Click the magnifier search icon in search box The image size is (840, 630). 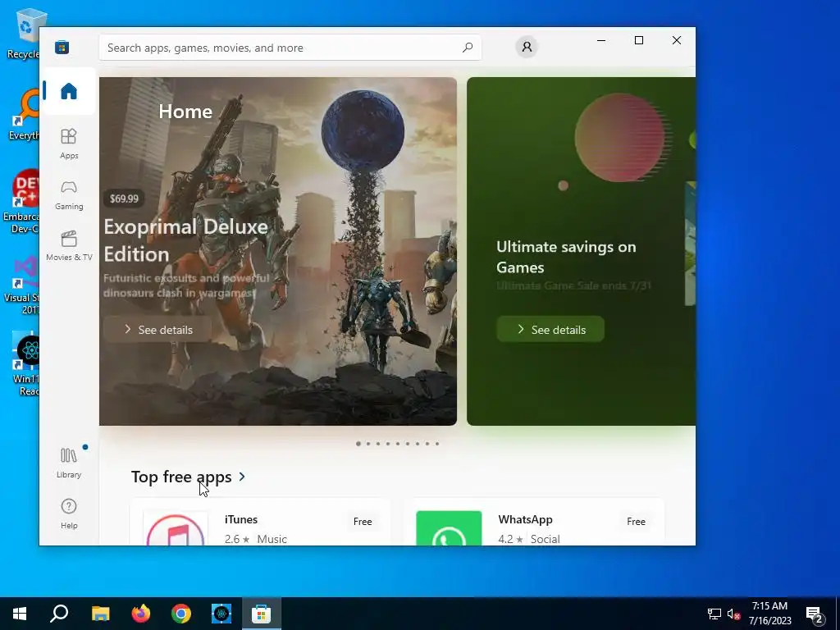click(467, 47)
